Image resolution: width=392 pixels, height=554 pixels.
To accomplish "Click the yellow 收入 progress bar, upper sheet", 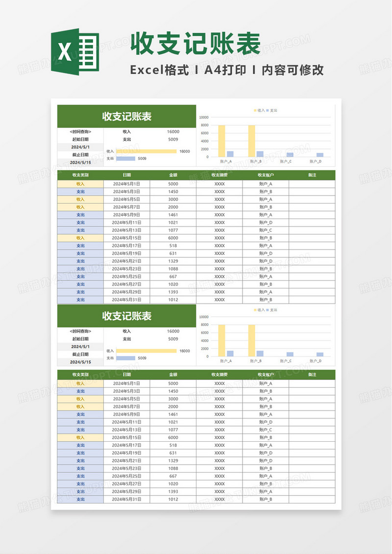I will click(x=146, y=151).
